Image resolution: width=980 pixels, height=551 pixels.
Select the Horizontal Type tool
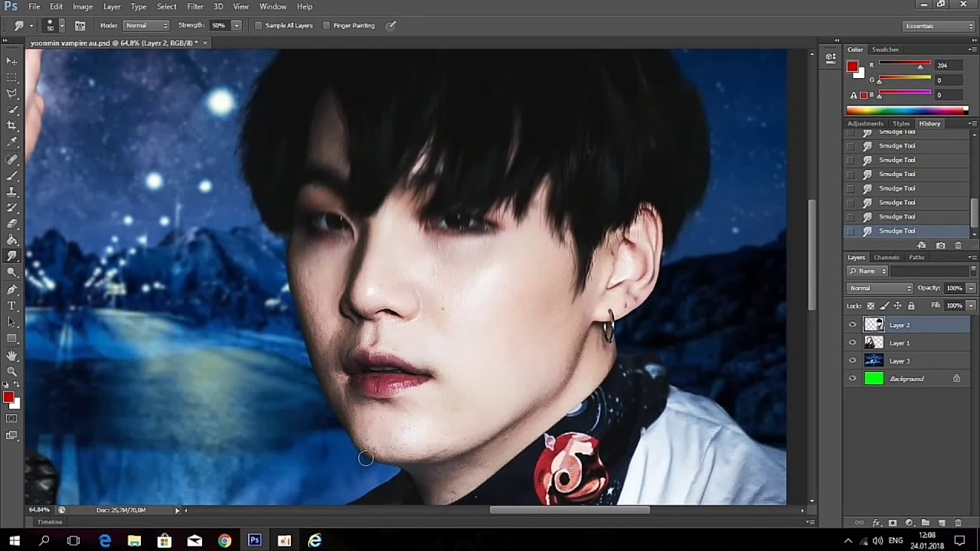[x=11, y=306]
